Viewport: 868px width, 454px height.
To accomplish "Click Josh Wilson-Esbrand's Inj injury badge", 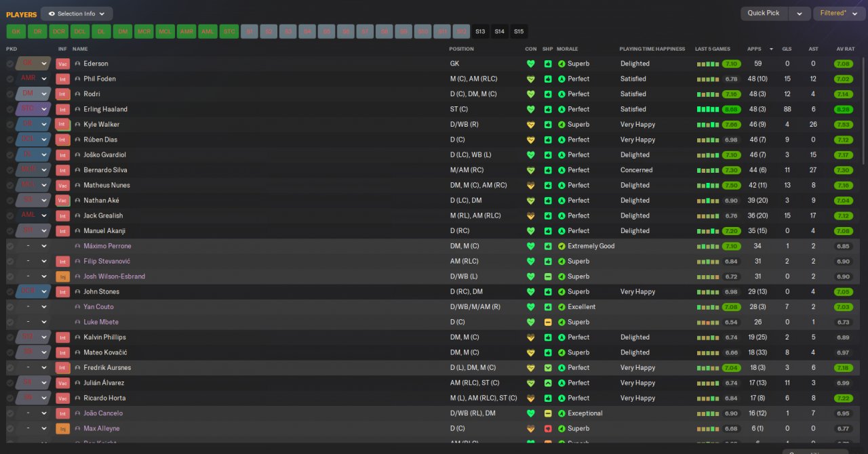I will [x=63, y=276].
